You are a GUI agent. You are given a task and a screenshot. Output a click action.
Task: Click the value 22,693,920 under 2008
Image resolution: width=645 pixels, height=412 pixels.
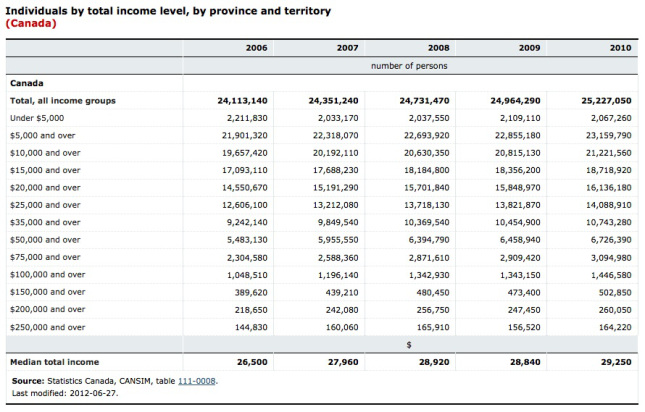(427, 135)
